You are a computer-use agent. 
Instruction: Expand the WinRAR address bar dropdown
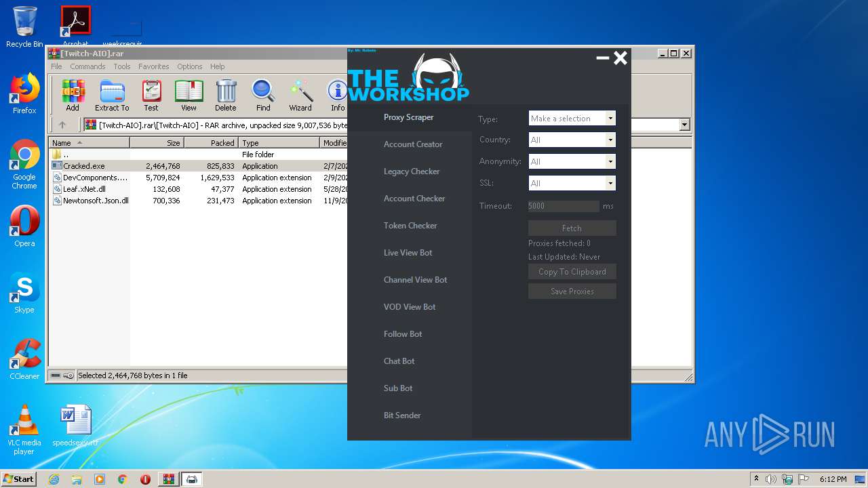(x=684, y=125)
